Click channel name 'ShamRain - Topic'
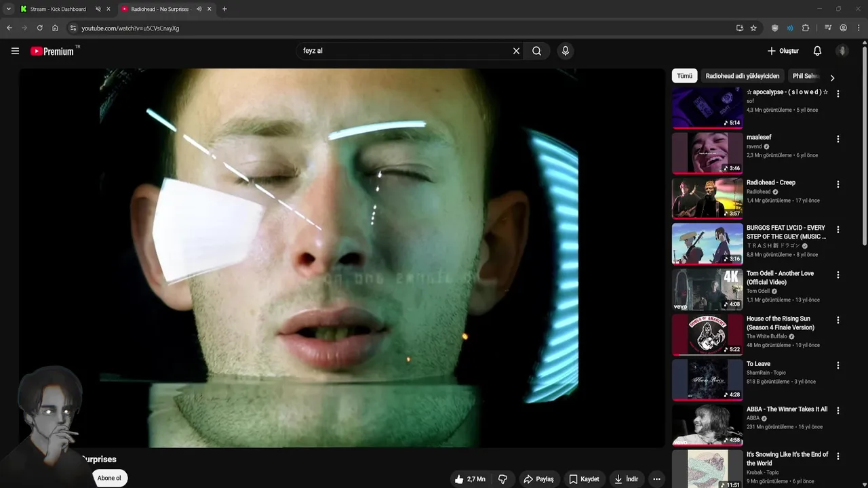 766,373
